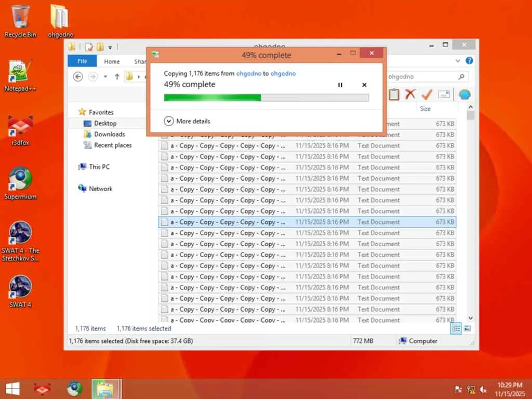532x399 pixels.
Task: Click the scroll up arrow in file list
Action: point(471,107)
